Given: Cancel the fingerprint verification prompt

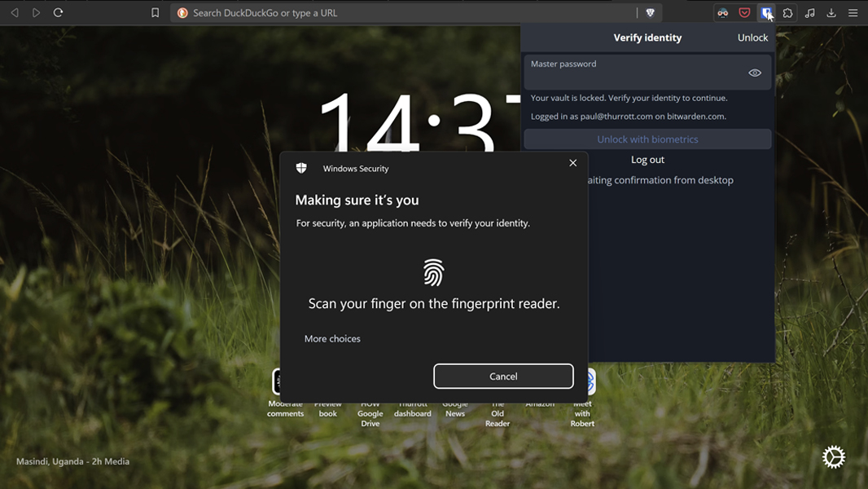Looking at the screenshot, I should click(x=503, y=376).
